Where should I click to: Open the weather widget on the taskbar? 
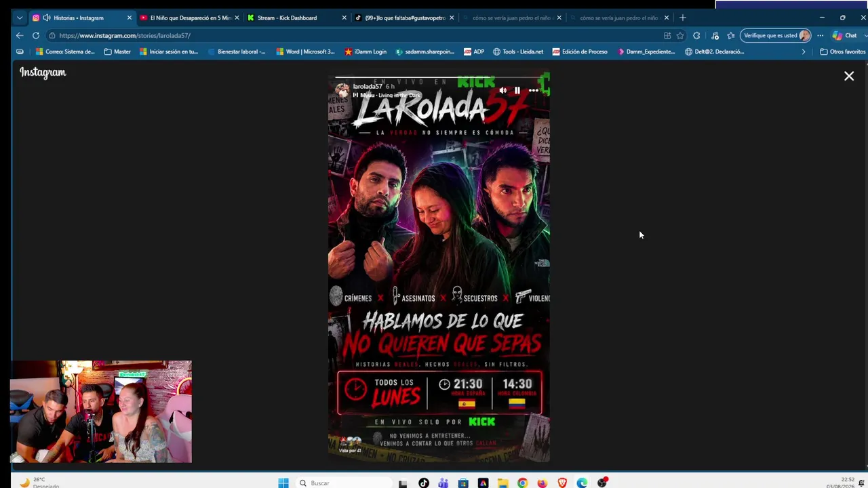tap(39, 483)
